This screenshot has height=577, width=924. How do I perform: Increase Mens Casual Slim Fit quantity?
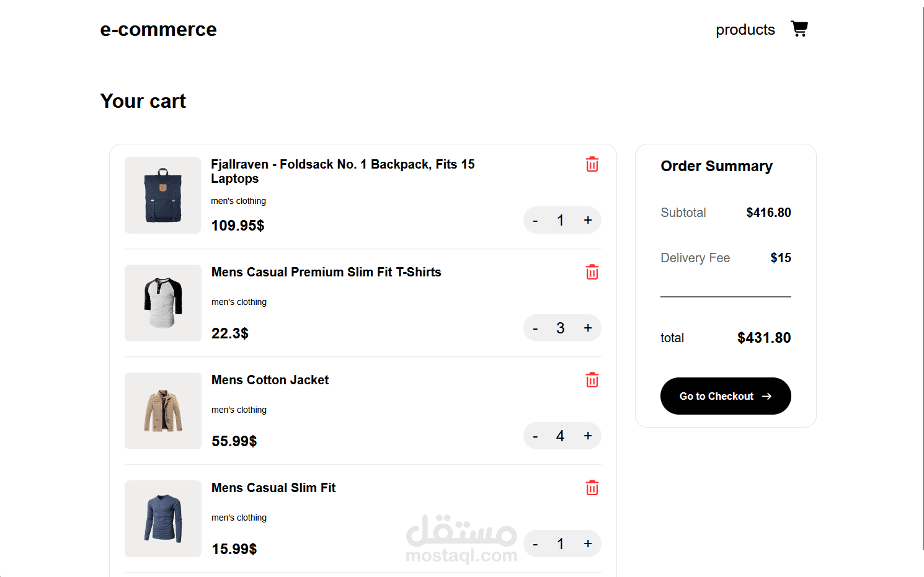[588, 544]
